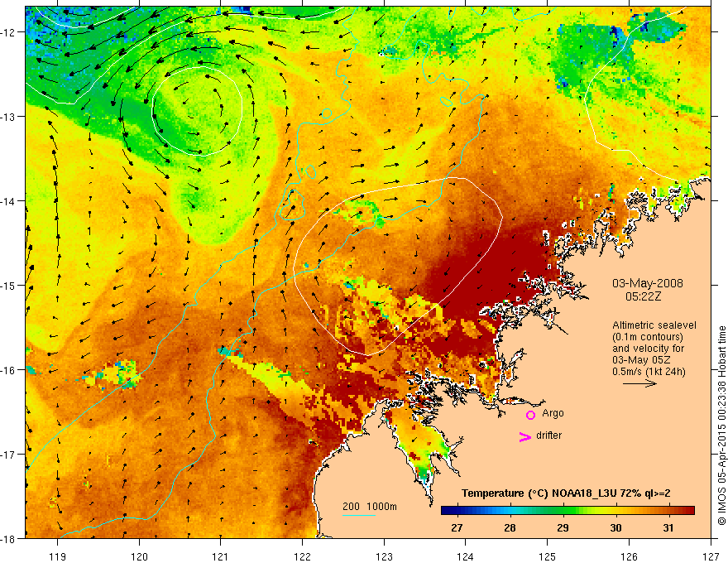Click the latitude axis label '-13'

[x=9, y=117]
